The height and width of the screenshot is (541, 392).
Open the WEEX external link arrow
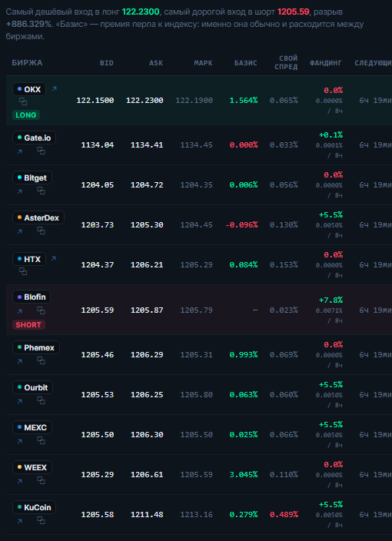(20, 481)
